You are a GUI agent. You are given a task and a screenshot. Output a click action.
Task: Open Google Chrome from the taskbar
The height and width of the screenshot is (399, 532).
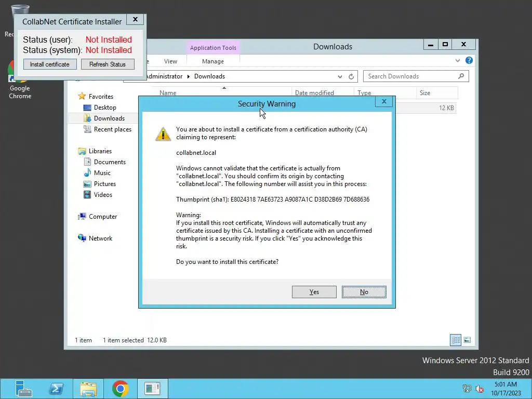pos(120,389)
